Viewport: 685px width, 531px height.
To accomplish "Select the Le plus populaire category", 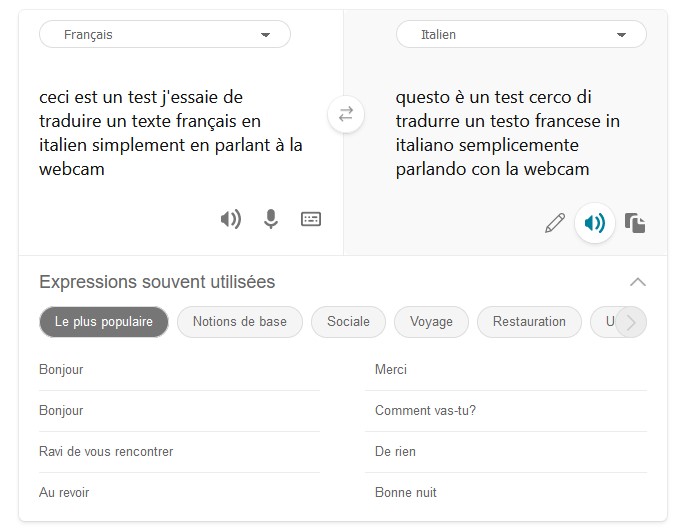I will click(x=104, y=322).
